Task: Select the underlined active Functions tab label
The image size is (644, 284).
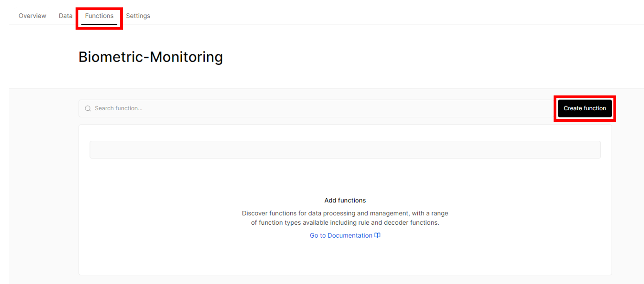Action: point(99,16)
